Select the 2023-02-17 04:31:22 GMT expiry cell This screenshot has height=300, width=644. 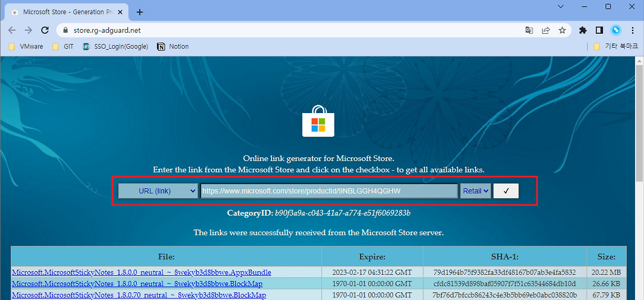(x=372, y=272)
